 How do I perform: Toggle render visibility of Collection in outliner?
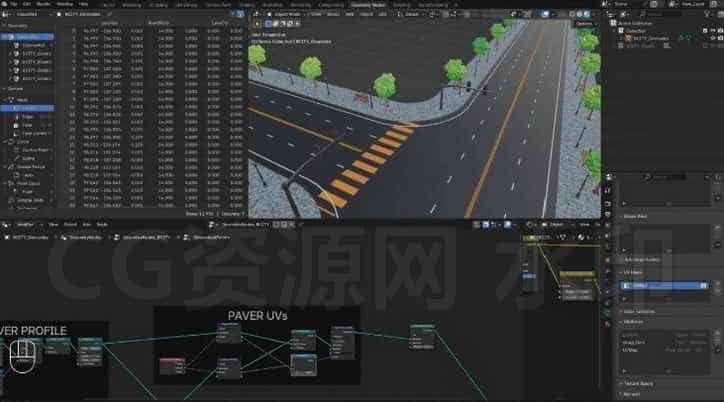point(721,30)
